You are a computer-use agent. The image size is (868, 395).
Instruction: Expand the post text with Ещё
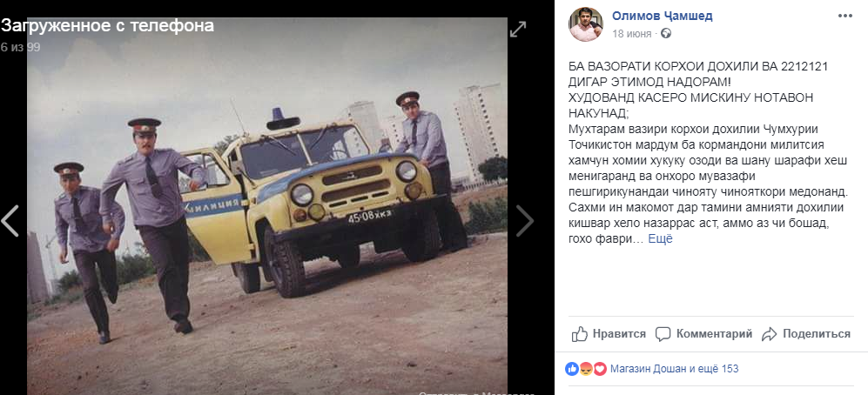[x=660, y=239]
